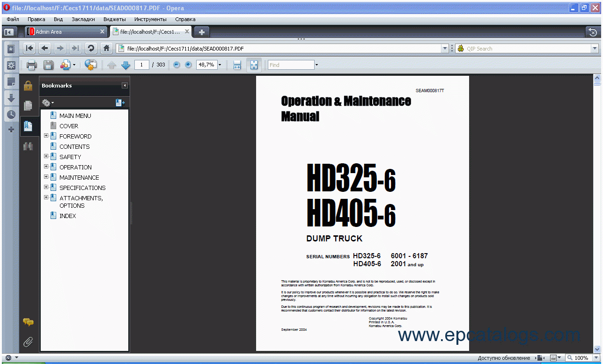The width and height of the screenshot is (603, 364).
Task: Add a panel with the plus icon
Action: tap(11, 130)
